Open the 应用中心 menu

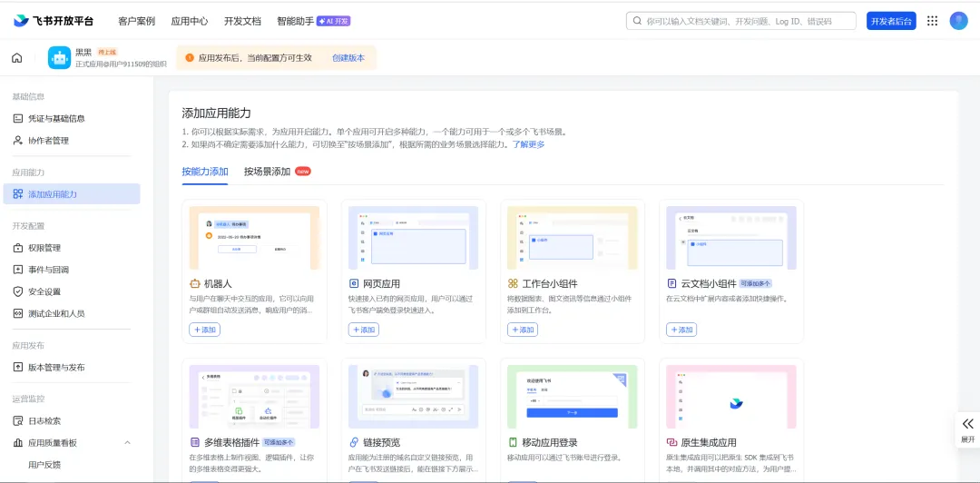pyautogui.click(x=190, y=21)
